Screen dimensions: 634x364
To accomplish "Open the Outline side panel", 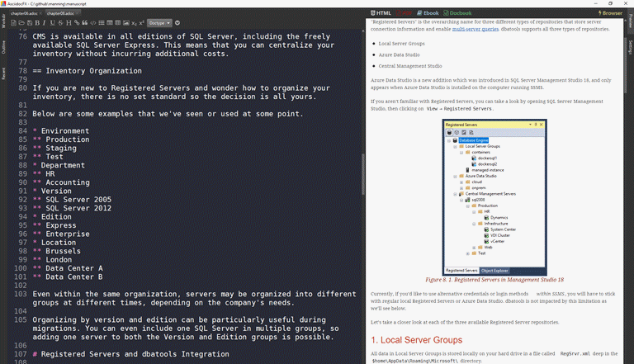I will [x=4, y=48].
